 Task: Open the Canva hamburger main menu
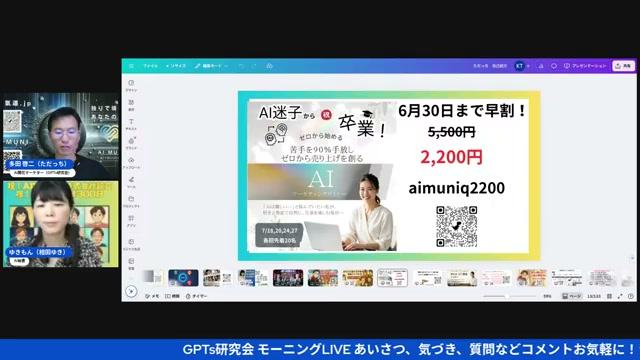(x=131, y=66)
